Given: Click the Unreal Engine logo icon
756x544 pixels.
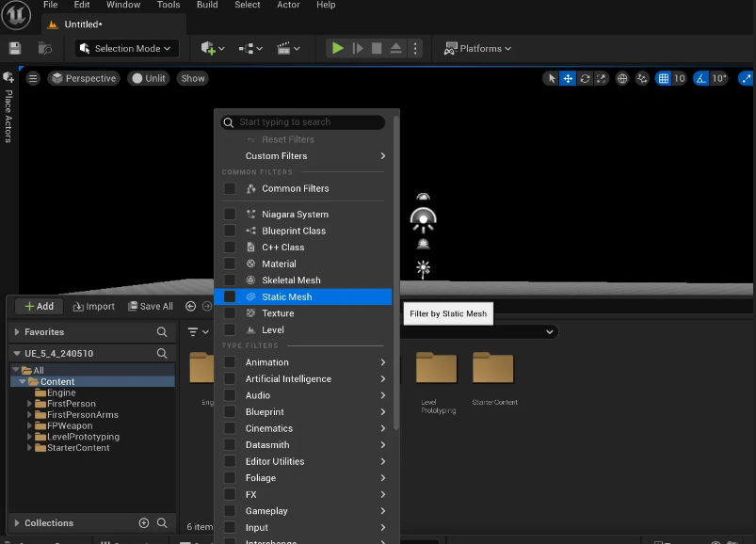Looking at the screenshot, I should pyautogui.click(x=16, y=14).
